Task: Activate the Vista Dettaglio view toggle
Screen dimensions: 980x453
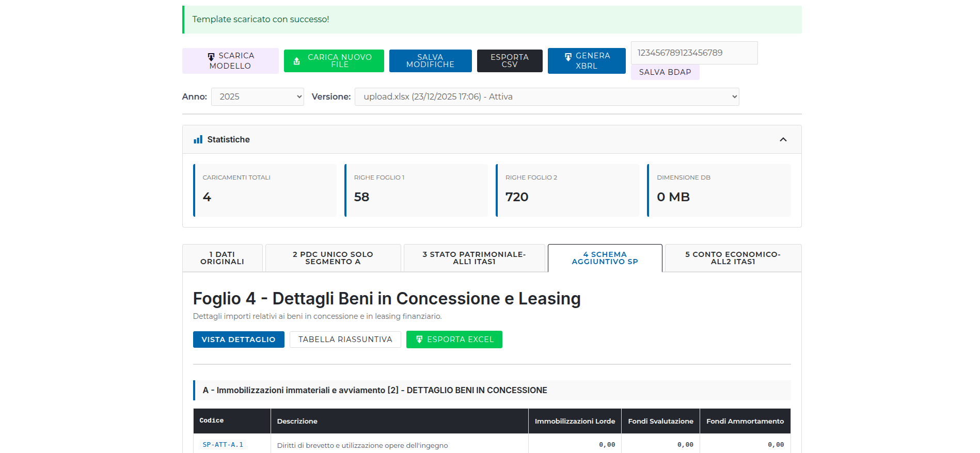Action: (239, 339)
